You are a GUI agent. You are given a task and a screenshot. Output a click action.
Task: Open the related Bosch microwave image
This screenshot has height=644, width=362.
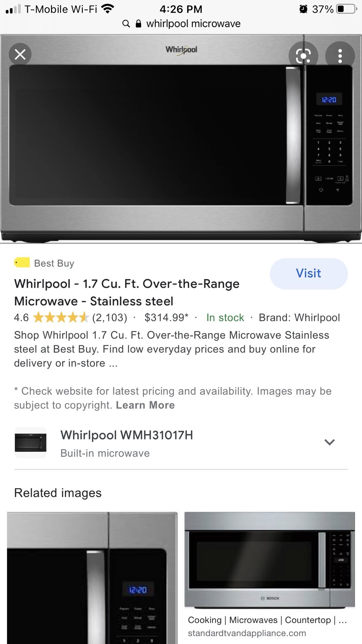[x=269, y=560]
